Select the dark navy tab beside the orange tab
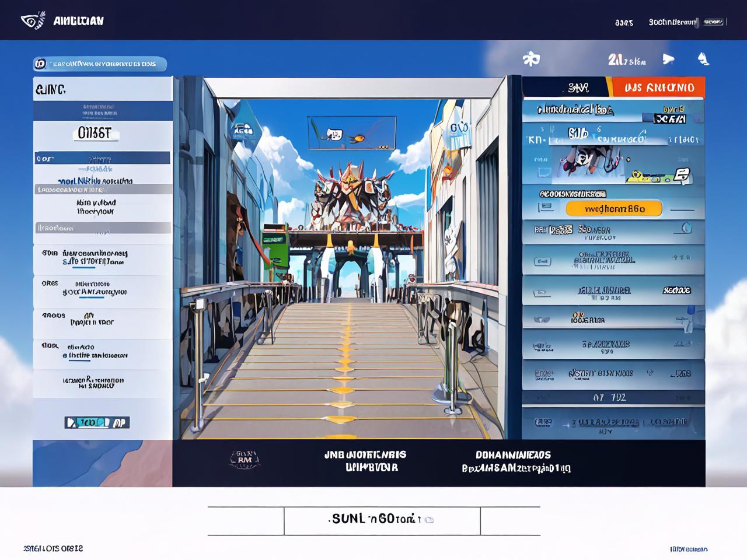The height and width of the screenshot is (560, 747). (x=566, y=87)
